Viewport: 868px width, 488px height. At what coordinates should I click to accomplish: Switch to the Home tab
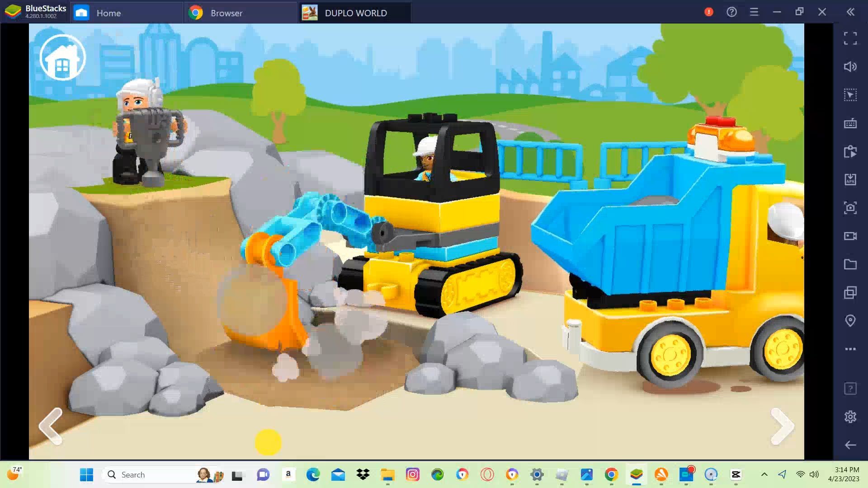(x=108, y=13)
